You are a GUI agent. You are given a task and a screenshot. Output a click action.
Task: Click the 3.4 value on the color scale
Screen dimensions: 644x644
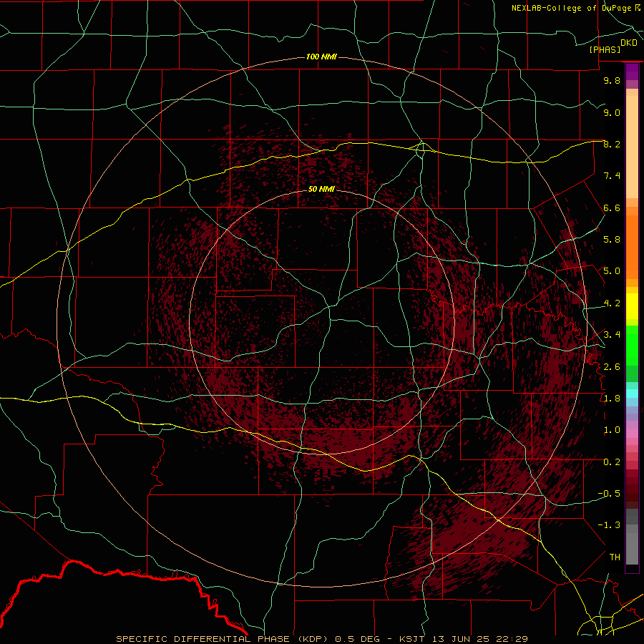pyautogui.click(x=612, y=335)
